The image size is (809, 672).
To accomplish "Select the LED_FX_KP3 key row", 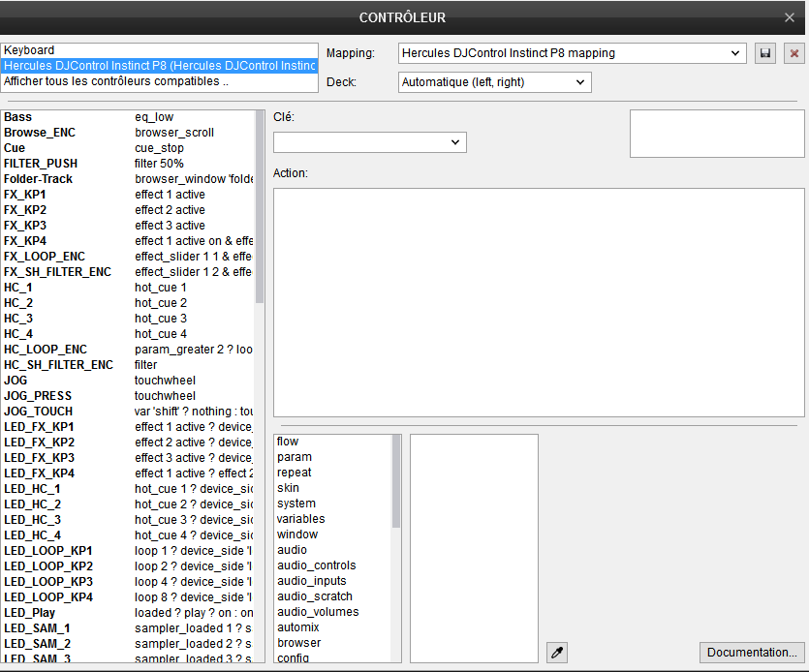I will [x=129, y=457].
